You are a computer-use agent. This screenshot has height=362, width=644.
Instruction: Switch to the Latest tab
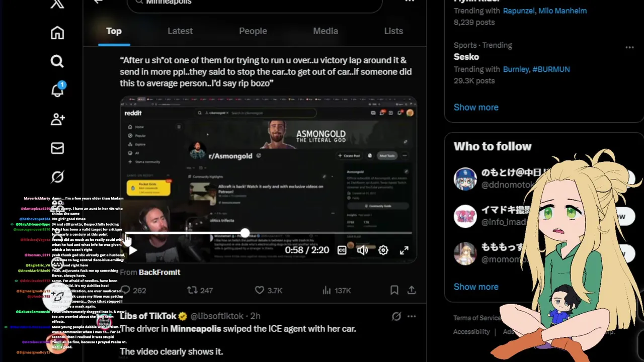[x=180, y=31]
